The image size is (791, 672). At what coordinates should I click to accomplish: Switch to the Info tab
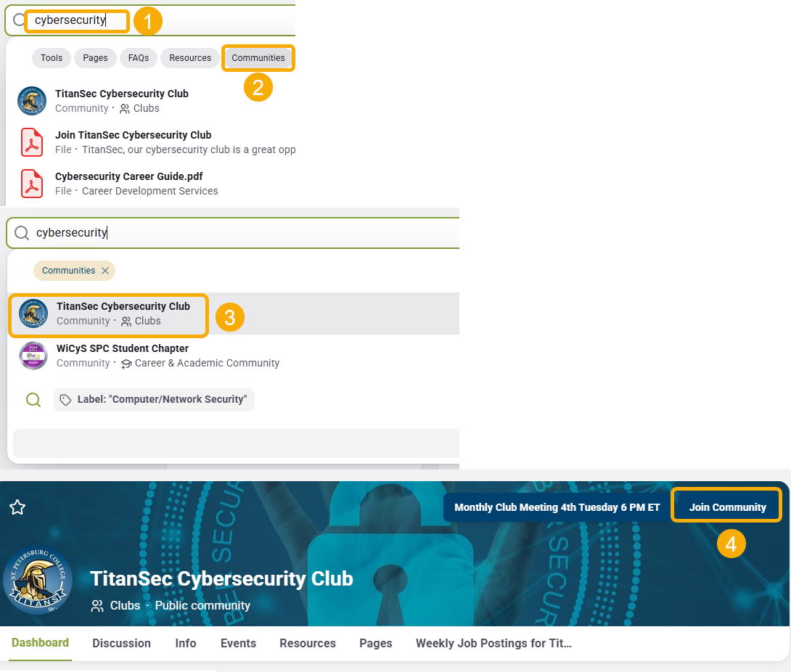[x=186, y=643]
